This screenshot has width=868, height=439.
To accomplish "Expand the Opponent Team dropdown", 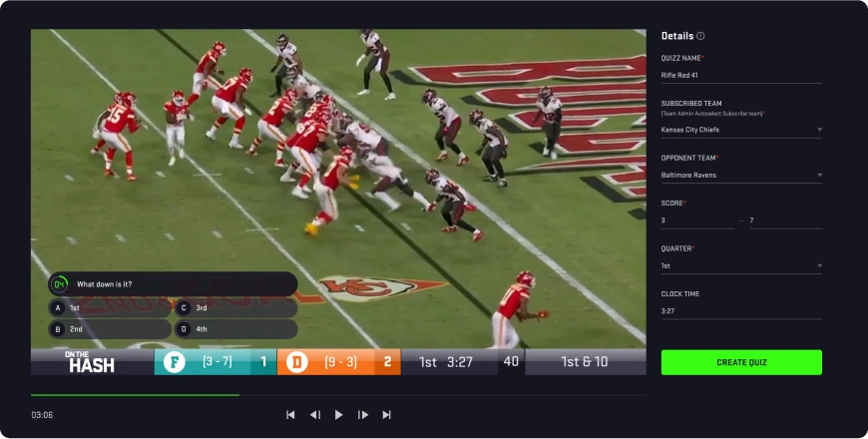I will coord(741,176).
